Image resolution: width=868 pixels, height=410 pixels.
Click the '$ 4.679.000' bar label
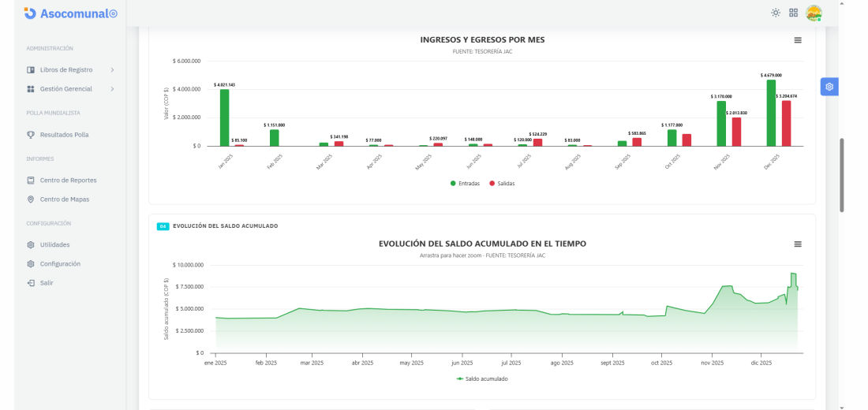(x=771, y=75)
